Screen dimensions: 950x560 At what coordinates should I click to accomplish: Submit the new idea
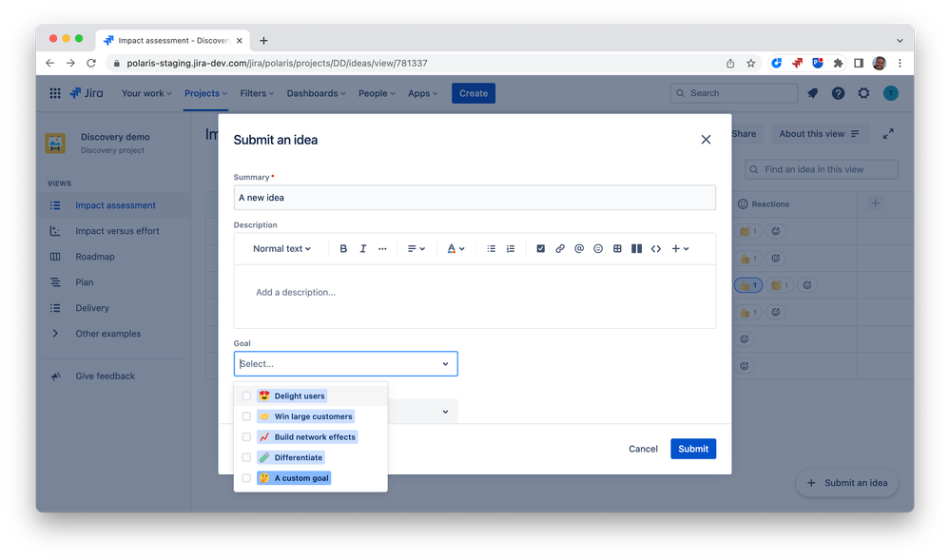pos(693,448)
